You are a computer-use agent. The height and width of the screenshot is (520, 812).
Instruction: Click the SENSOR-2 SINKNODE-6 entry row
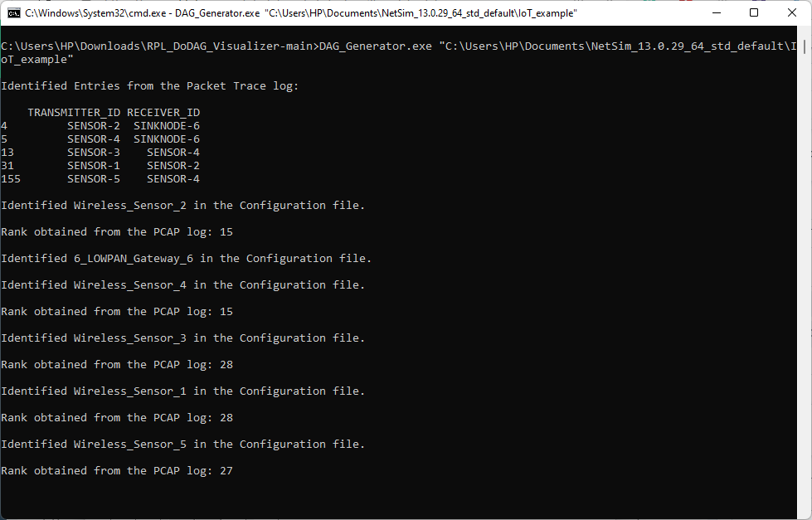100,125
